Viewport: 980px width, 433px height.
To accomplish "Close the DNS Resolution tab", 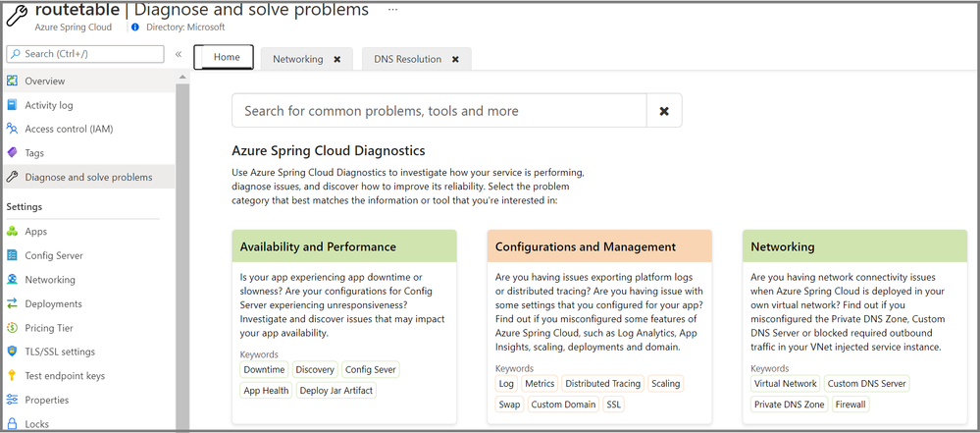I will coord(455,60).
